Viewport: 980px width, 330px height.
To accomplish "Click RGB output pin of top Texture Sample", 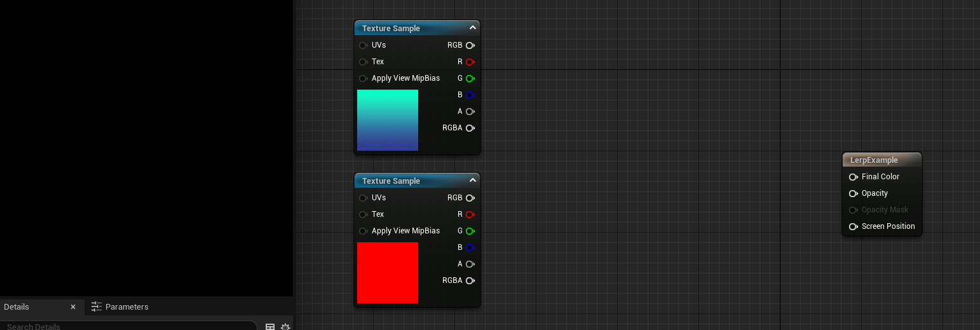I will (470, 45).
